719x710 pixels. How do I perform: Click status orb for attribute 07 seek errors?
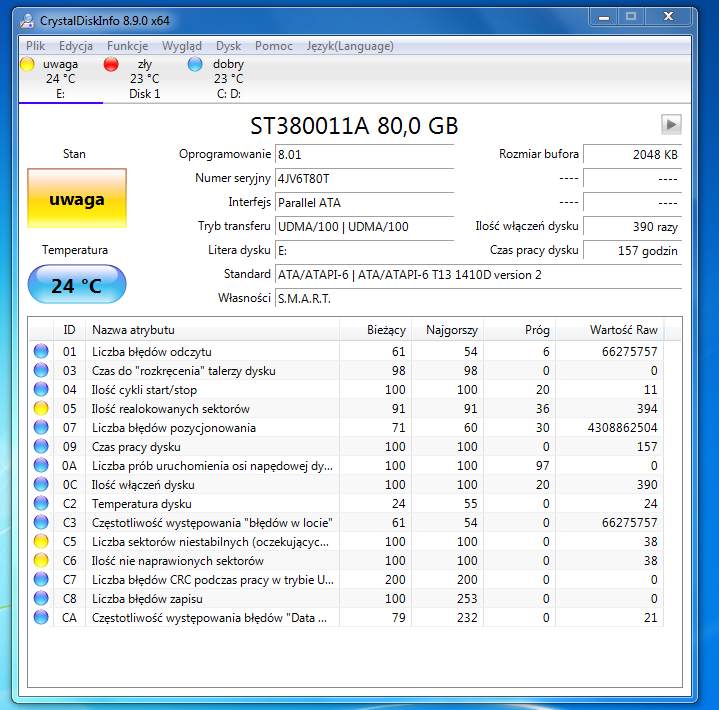click(41, 427)
